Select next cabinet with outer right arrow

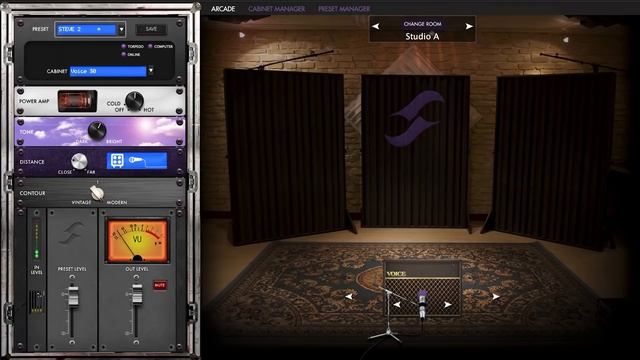(x=496, y=297)
